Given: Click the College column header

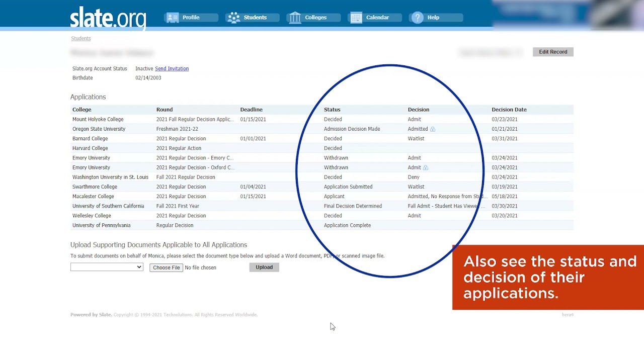Looking at the screenshot, I should click(x=82, y=110).
